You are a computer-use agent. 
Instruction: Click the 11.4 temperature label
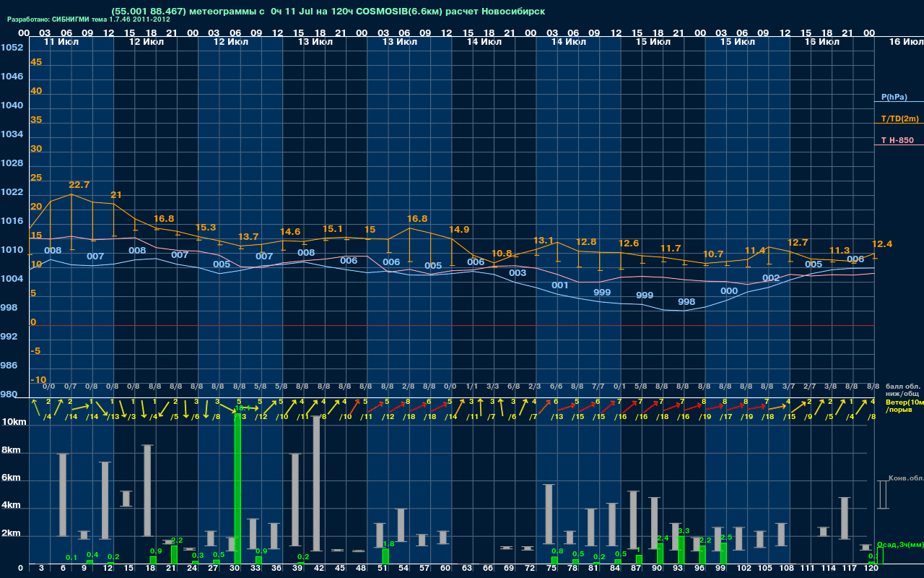(x=755, y=251)
